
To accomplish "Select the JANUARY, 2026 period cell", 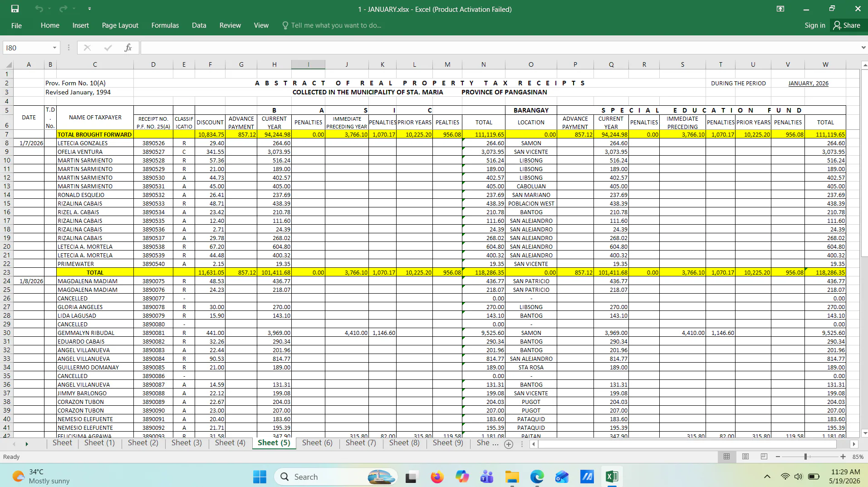I will point(808,84).
